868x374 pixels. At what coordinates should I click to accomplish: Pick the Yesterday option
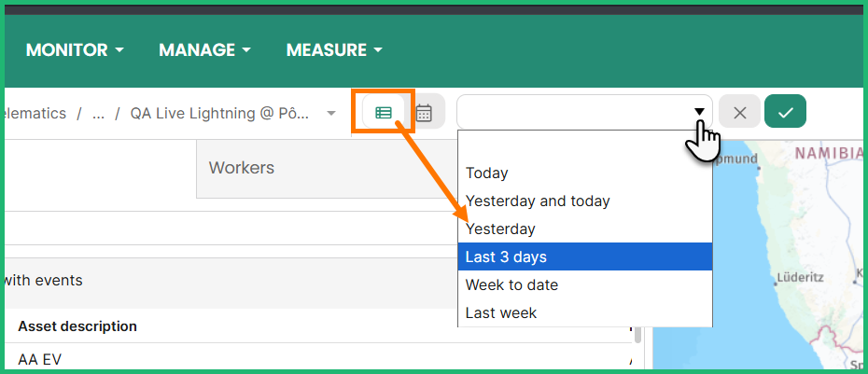point(500,229)
